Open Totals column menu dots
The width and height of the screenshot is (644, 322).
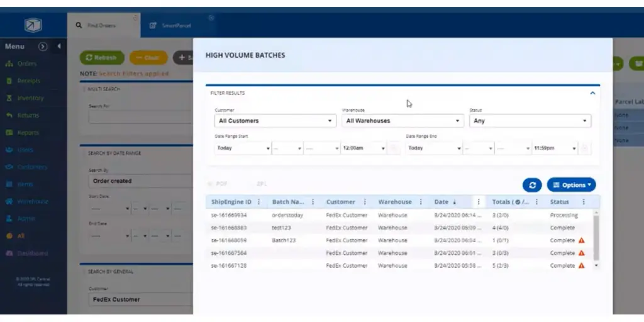point(536,202)
